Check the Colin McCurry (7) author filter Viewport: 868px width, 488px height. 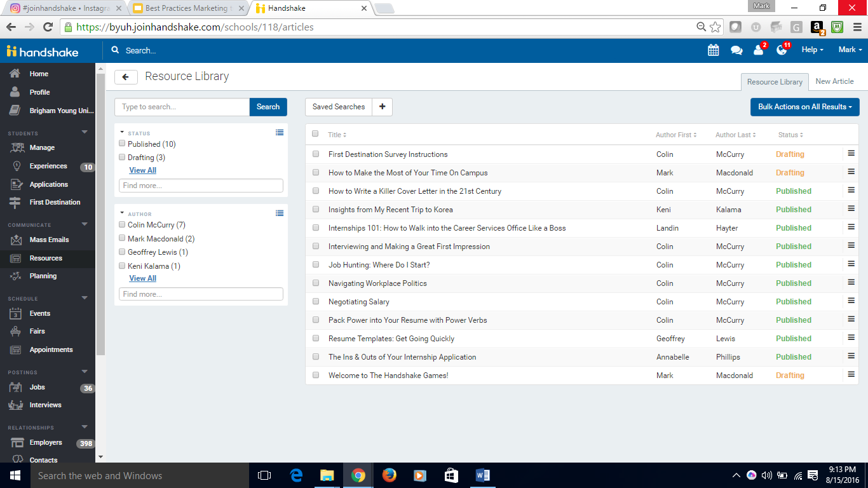tap(122, 224)
